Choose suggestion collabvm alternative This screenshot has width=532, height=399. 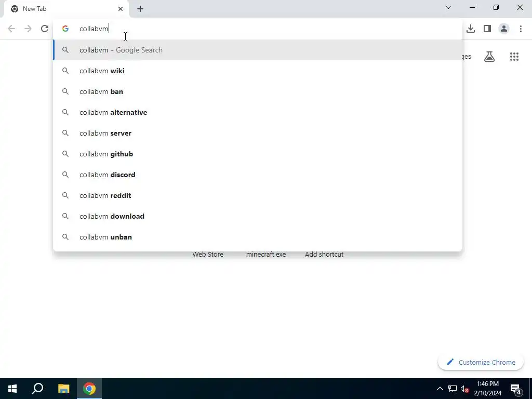[258, 112]
